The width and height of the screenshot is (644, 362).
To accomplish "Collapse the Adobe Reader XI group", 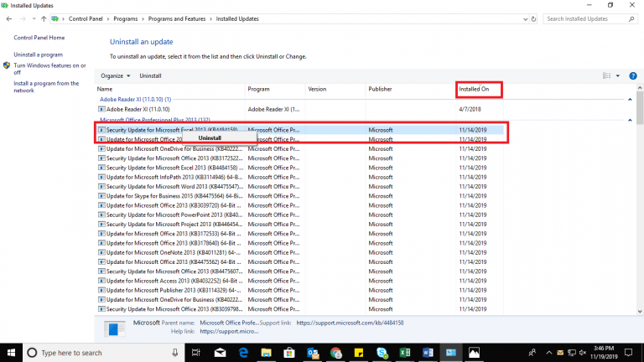I will tap(630, 99).
